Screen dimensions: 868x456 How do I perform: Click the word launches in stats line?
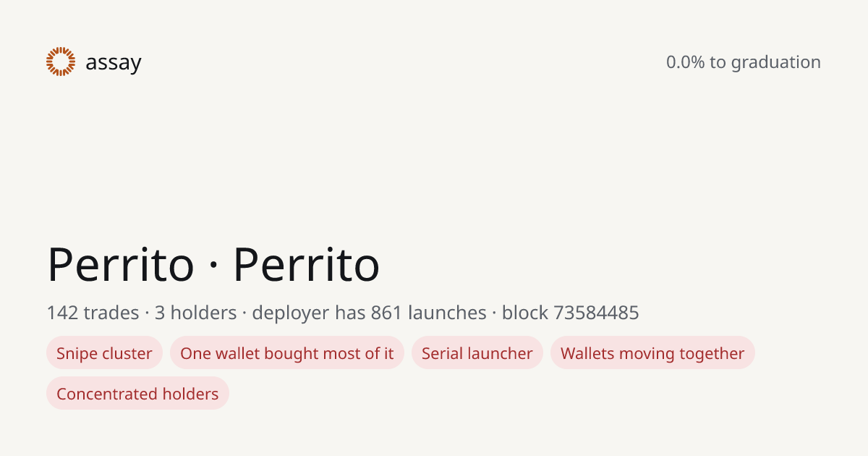[x=447, y=313]
